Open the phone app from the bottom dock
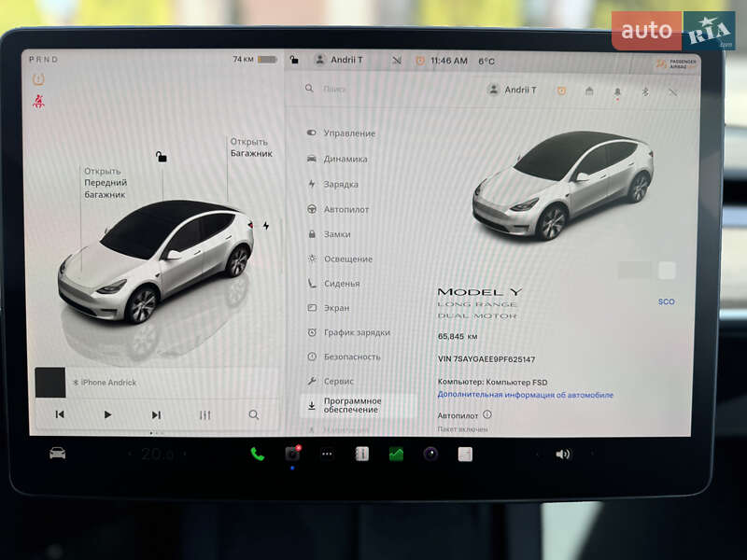Screen dimensions: 747x560 [x=259, y=455]
